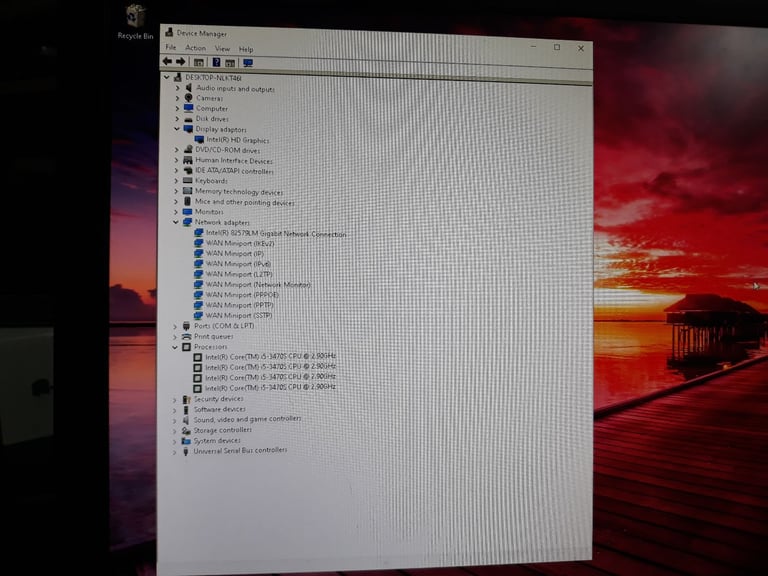This screenshot has height=576, width=768.
Task: Click the Audio inputs and outputs speaker icon
Action: coord(189,88)
